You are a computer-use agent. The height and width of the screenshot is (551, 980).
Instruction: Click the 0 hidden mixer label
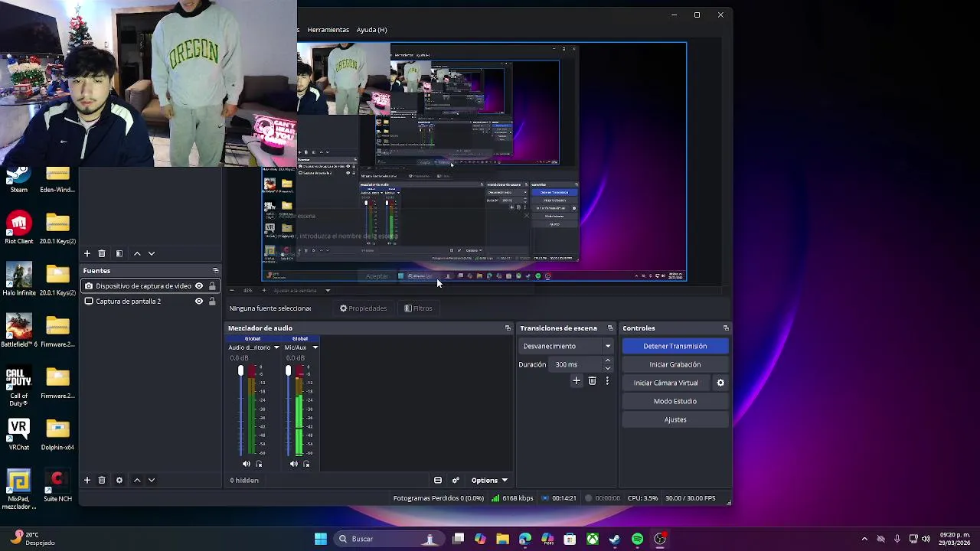[x=244, y=481]
